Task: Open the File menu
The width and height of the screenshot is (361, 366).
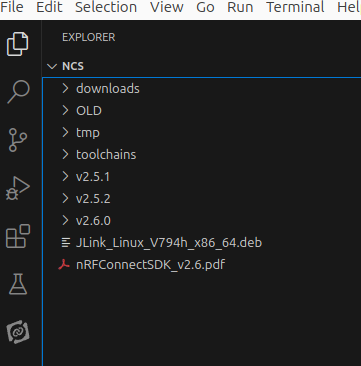Action: click(12, 7)
